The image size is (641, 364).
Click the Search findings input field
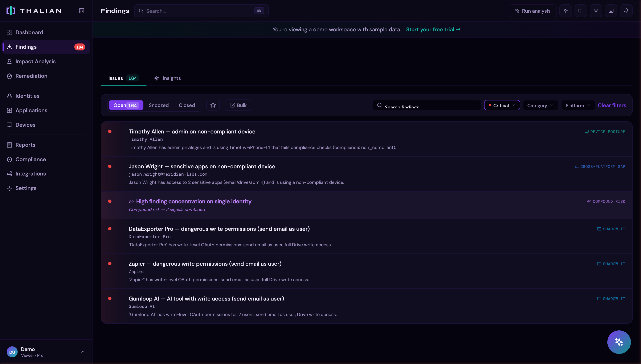pyautogui.click(x=430, y=106)
